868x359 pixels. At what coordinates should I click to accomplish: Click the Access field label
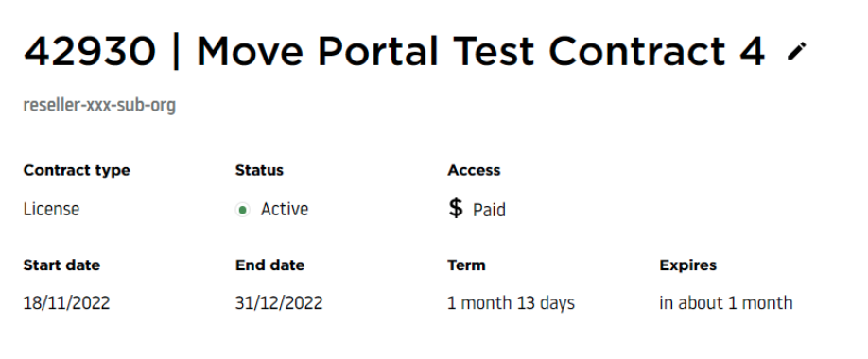(x=474, y=170)
